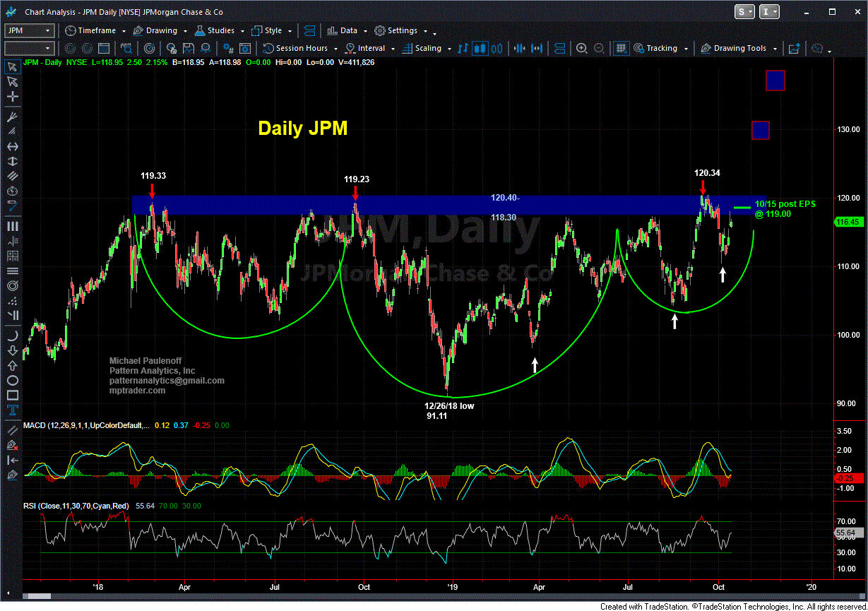Select the rectangle drawing tool
The height and width of the screenshot is (611, 868).
click(x=12, y=395)
